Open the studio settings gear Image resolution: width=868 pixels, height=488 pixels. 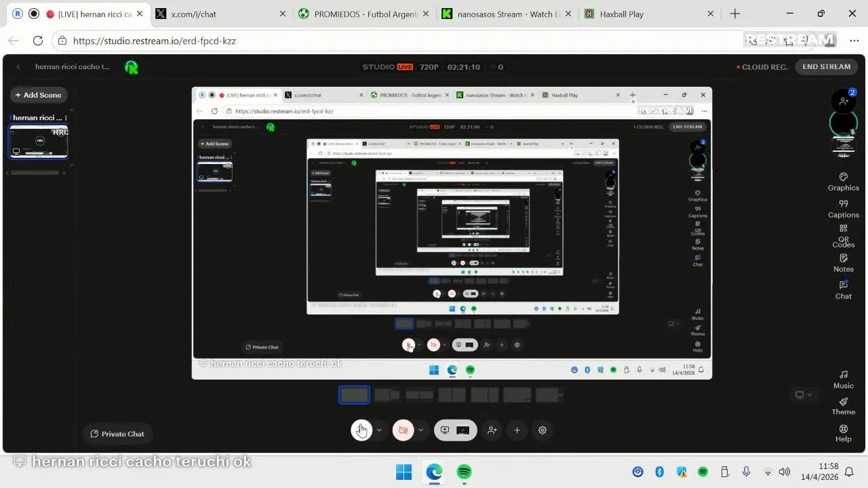coord(542,430)
